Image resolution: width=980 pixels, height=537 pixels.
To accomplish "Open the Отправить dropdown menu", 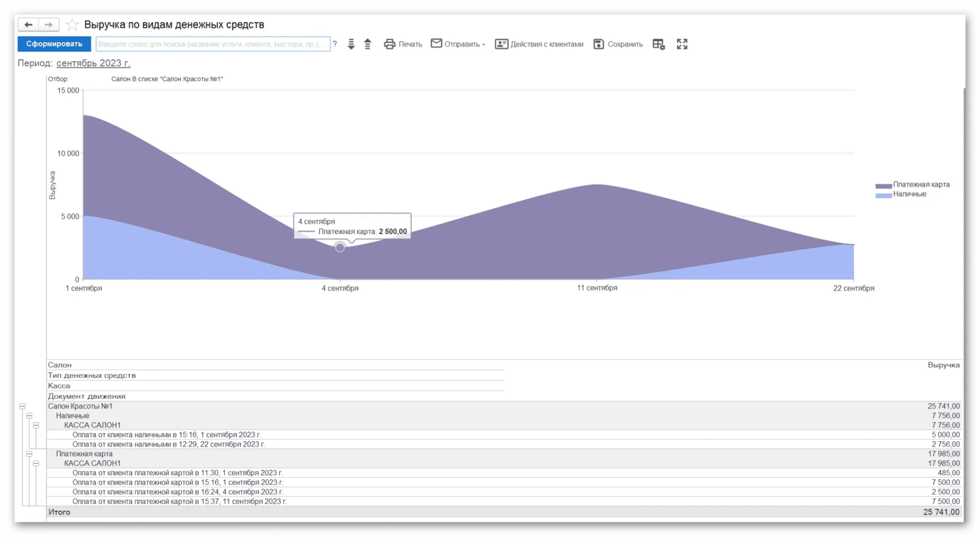I will click(458, 44).
